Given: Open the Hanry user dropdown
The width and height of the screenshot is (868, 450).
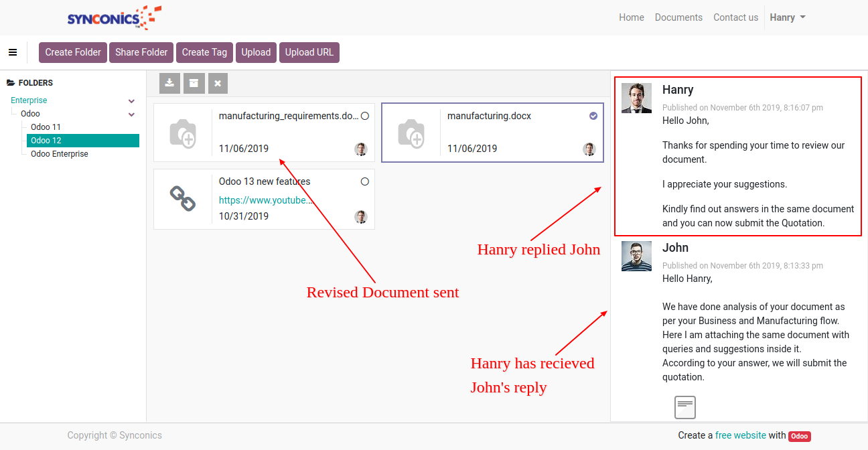Looking at the screenshot, I should click(788, 17).
